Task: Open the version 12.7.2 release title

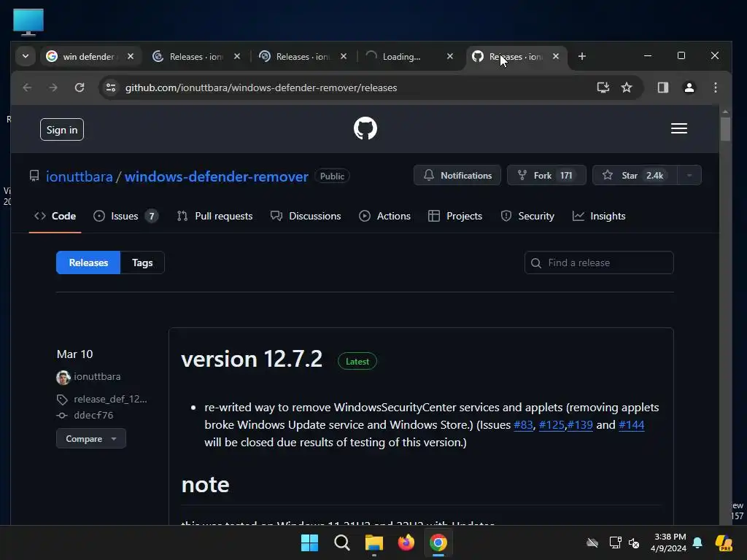Action: tap(252, 359)
